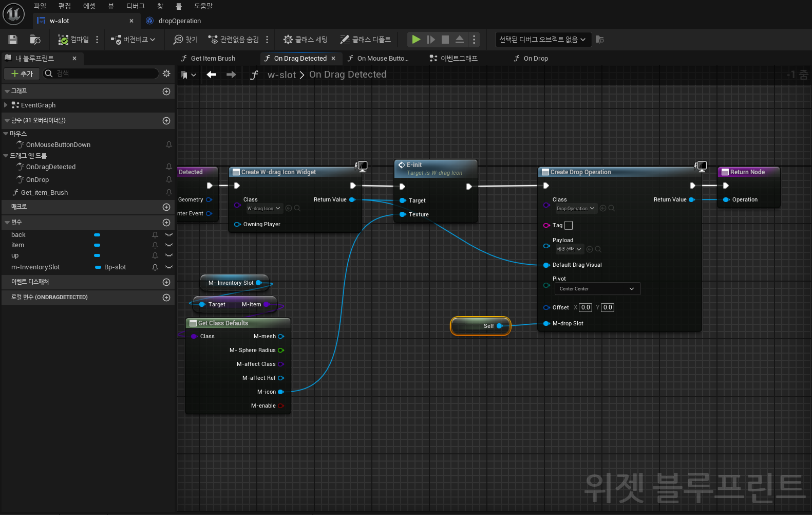The height and width of the screenshot is (515, 812).
Task: Click the frame advance button
Action: tap(431, 40)
